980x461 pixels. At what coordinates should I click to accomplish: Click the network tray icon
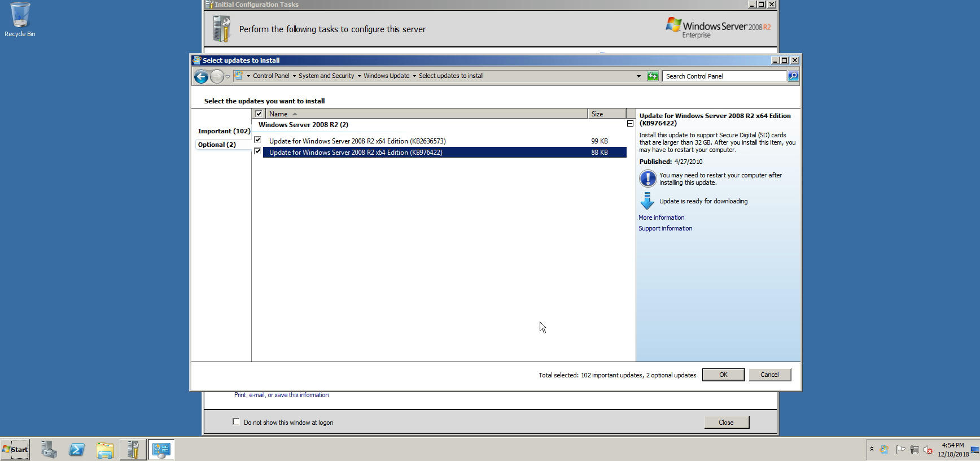tap(914, 450)
